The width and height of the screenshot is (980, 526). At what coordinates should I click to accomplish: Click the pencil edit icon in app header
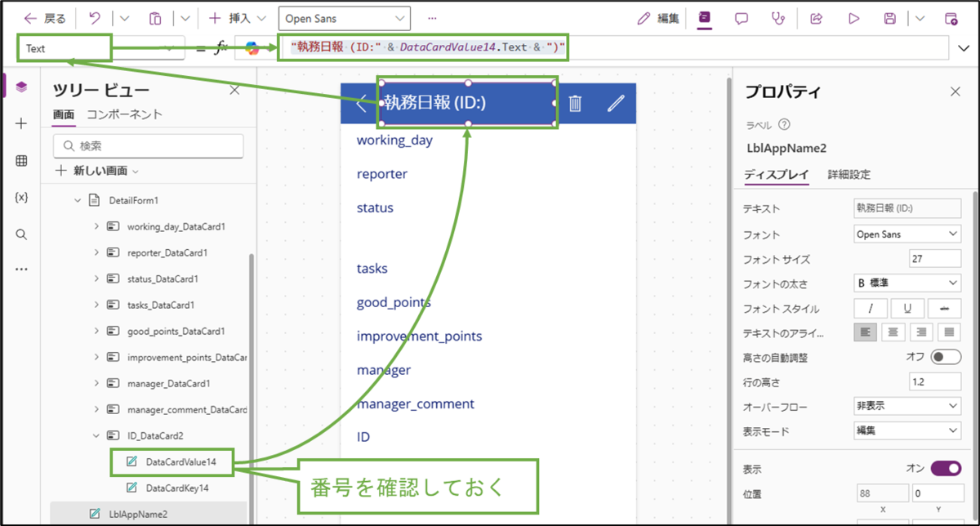616,103
